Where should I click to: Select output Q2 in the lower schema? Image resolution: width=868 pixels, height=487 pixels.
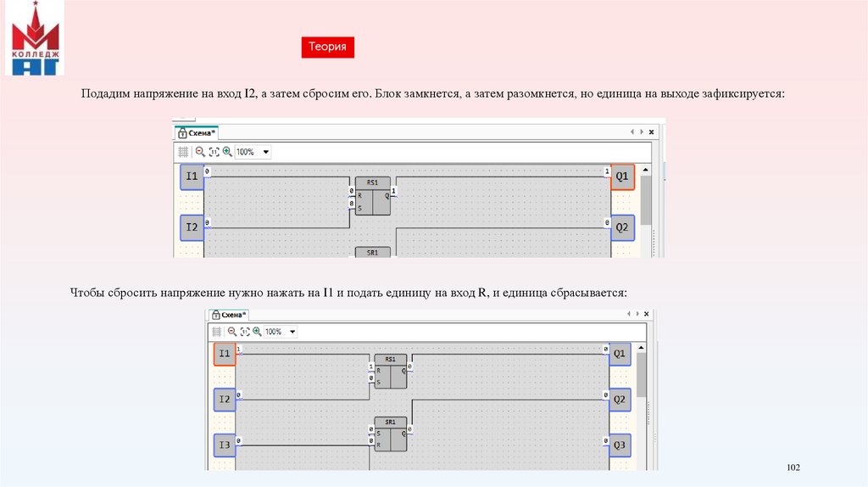(x=620, y=400)
